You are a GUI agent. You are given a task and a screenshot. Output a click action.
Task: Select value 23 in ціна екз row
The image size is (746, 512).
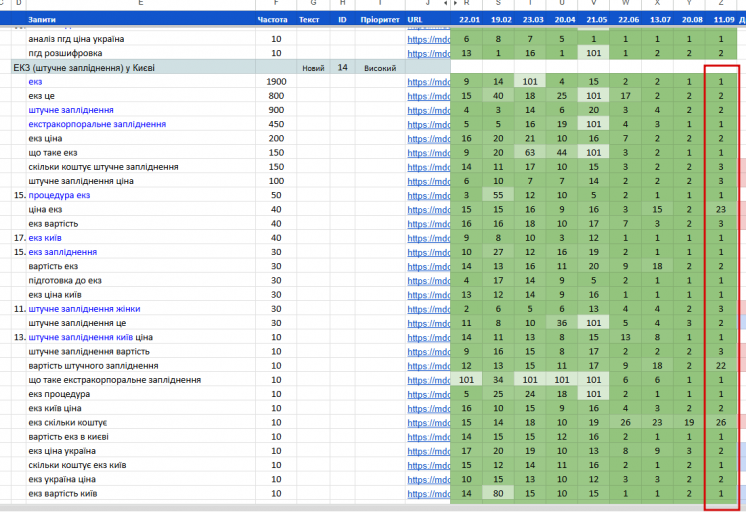coord(721,209)
